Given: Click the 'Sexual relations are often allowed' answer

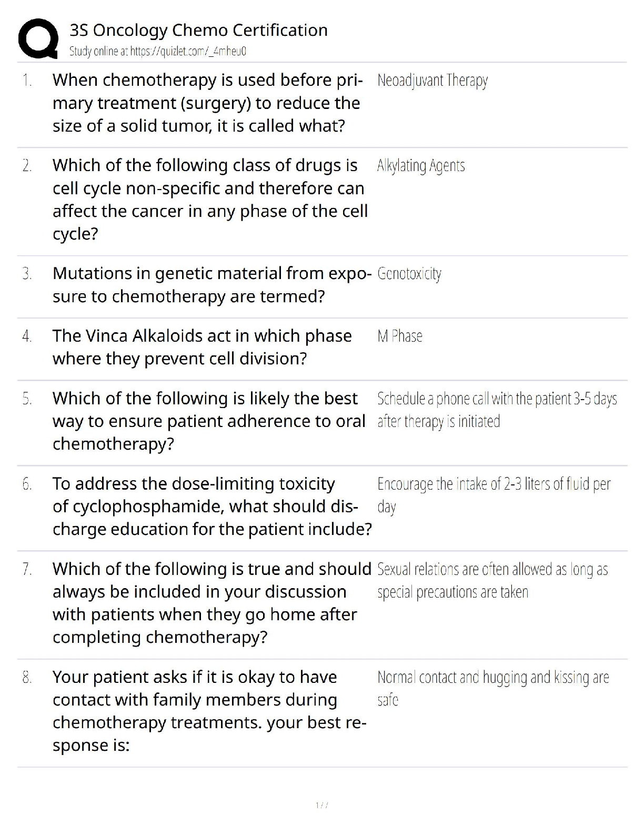Looking at the screenshot, I should point(492,580).
